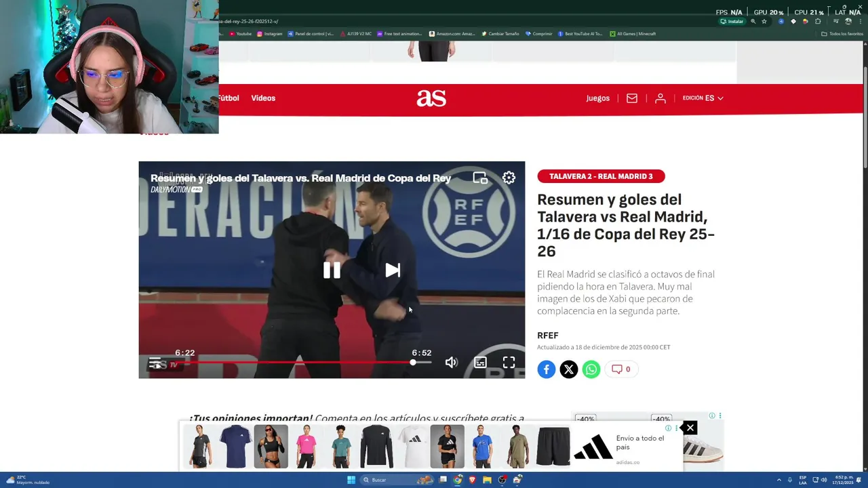Open the Panel de control bookmark
Viewport: 868px width, 488px height.
[311, 34]
